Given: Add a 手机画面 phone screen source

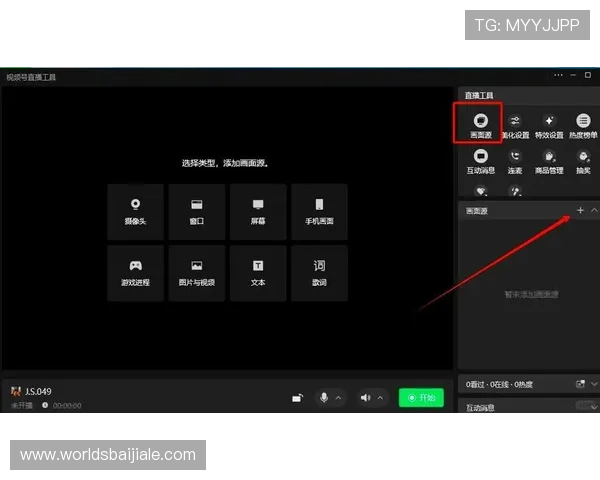Looking at the screenshot, I should coord(319,211).
